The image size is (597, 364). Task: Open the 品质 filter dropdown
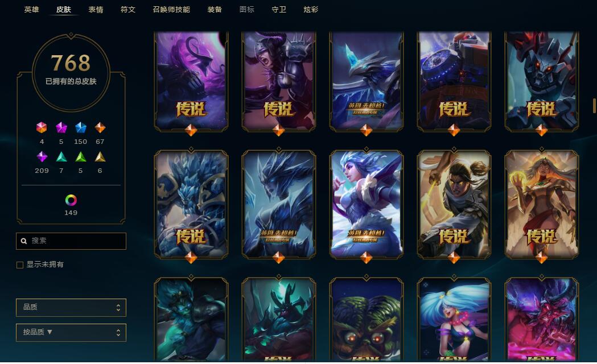[x=71, y=307]
